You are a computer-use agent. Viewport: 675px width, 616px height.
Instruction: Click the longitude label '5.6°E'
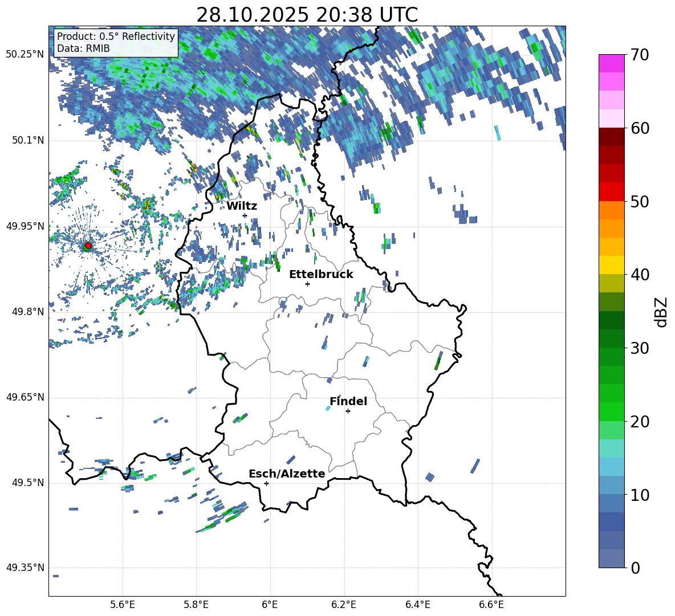click(123, 605)
